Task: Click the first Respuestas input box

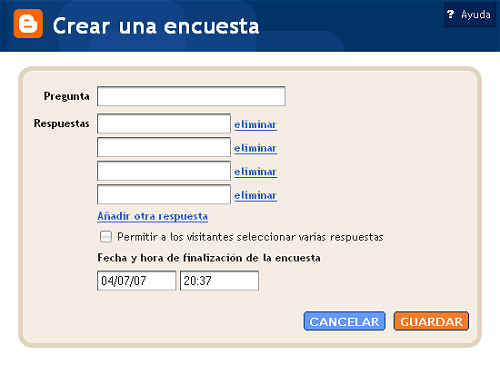Action: point(164,124)
